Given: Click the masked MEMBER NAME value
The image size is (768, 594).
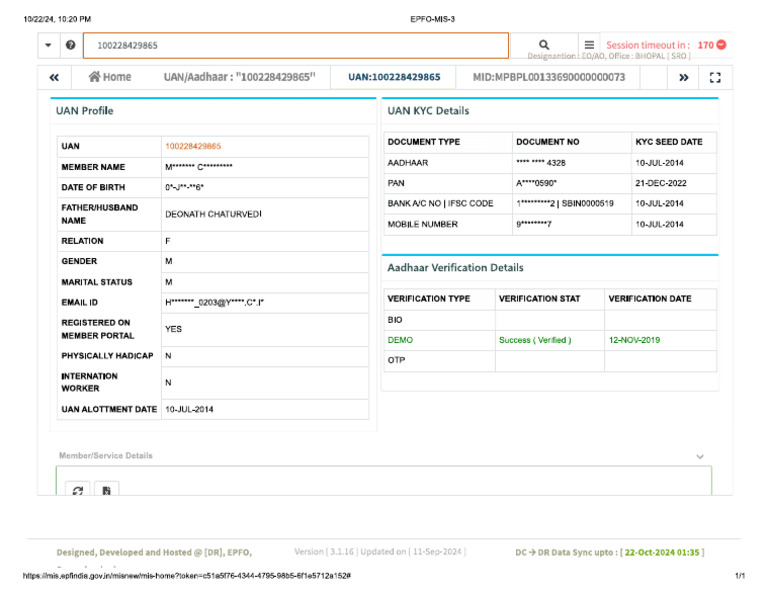Looking at the screenshot, I should [x=198, y=167].
